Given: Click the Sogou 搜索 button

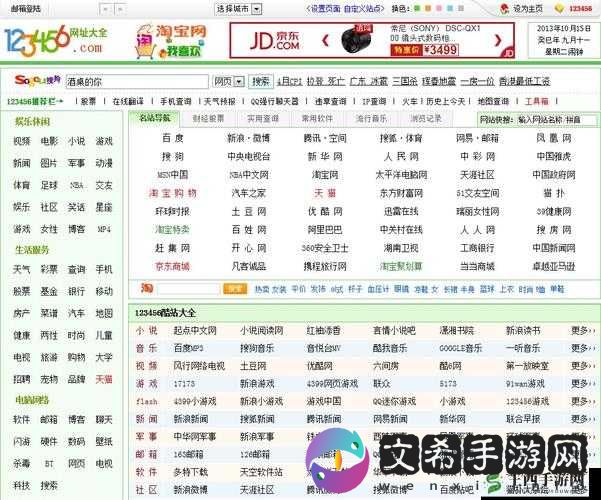Looking at the screenshot, I should (x=261, y=81).
